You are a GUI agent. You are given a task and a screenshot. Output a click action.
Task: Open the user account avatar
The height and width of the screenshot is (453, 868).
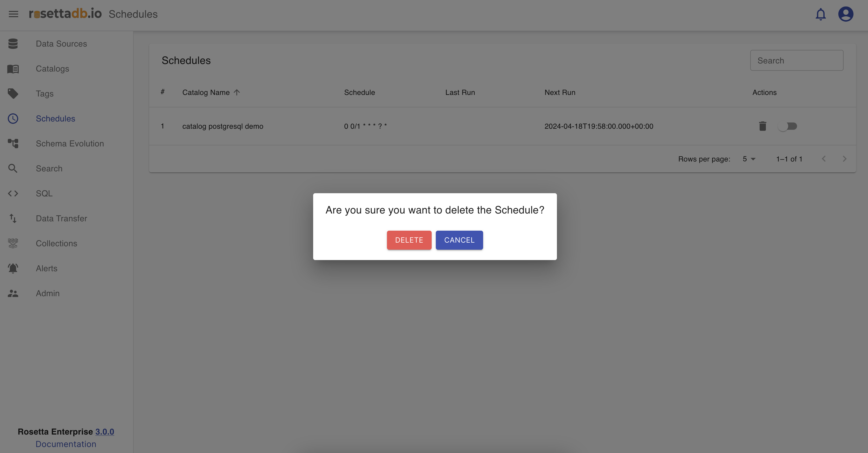pyautogui.click(x=845, y=14)
